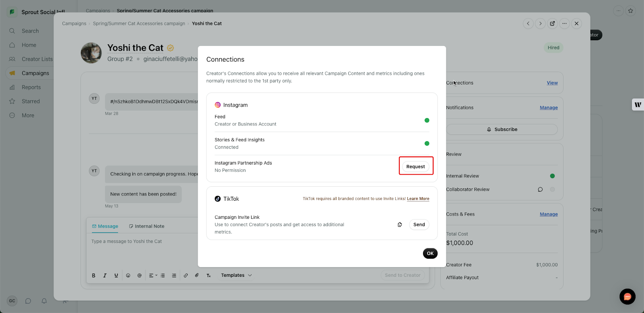Insert an @ mention
The height and width of the screenshot is (313, 644).
click(139, 276)
